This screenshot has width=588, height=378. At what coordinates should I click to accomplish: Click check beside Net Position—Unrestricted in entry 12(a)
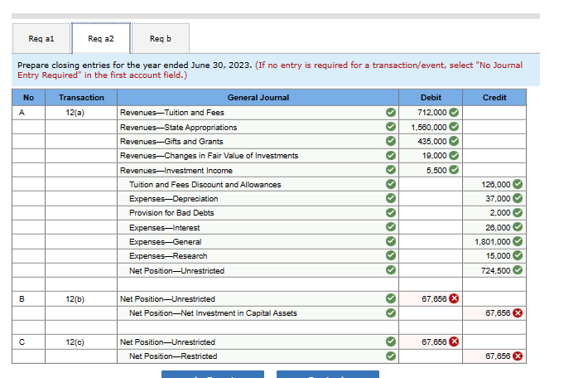point(391,270)
